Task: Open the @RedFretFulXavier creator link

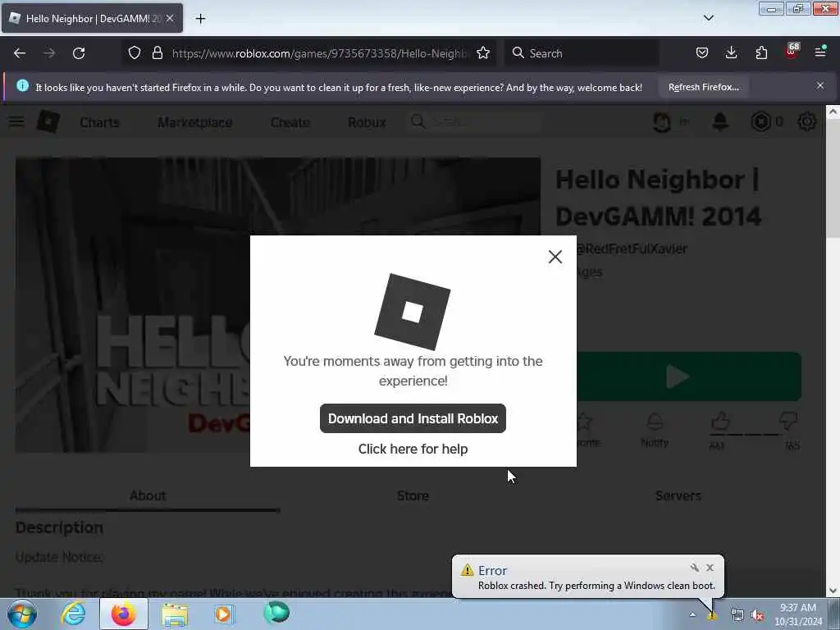Action: pyautogui.click(x=632, y=249)
